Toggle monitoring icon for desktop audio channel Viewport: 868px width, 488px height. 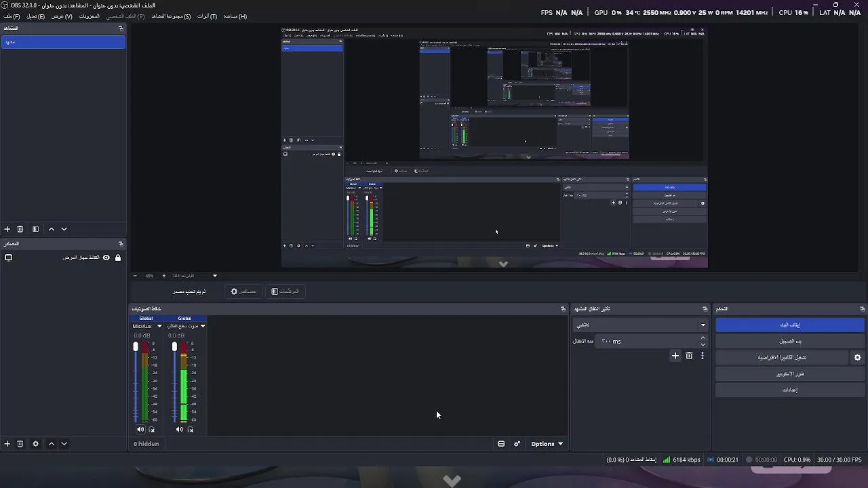191,429
